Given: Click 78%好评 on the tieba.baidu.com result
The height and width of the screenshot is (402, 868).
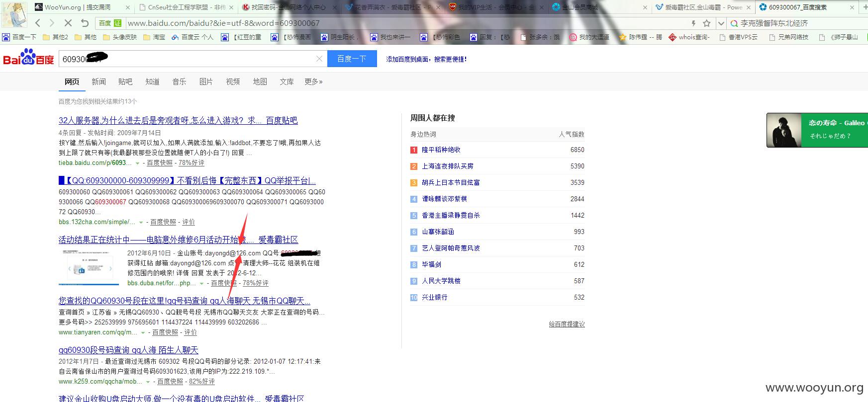Looking at the screenshot, I should [192, 163].
